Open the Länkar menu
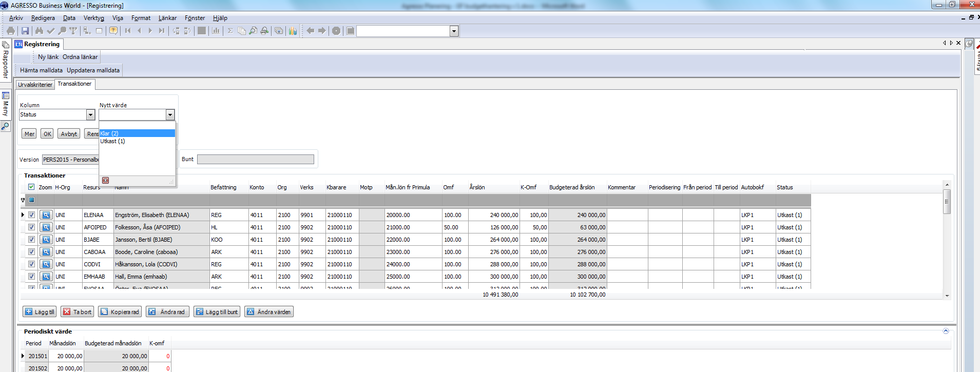980x372 pixels. click(x=167, y=18)
